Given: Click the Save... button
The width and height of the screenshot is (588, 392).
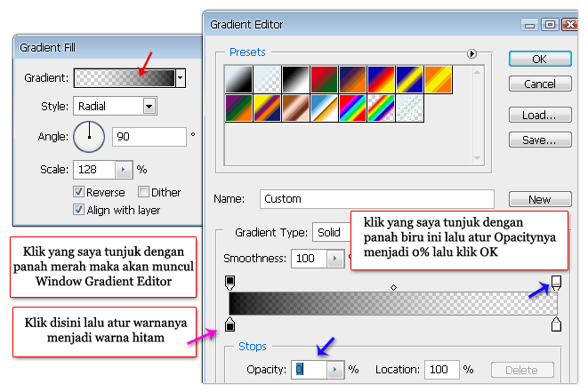Looking at the screenshot, I should 540,140.
